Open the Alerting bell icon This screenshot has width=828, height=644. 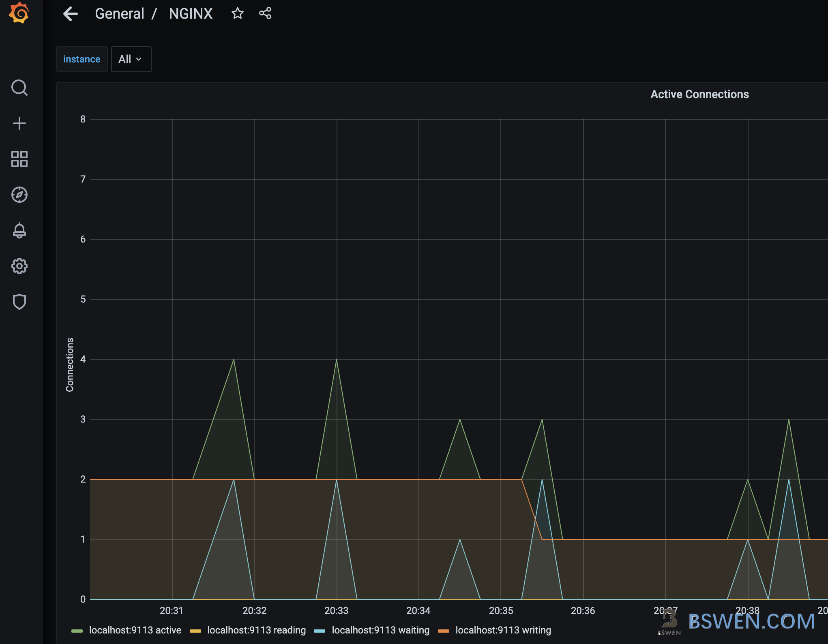tap(19, 230)
